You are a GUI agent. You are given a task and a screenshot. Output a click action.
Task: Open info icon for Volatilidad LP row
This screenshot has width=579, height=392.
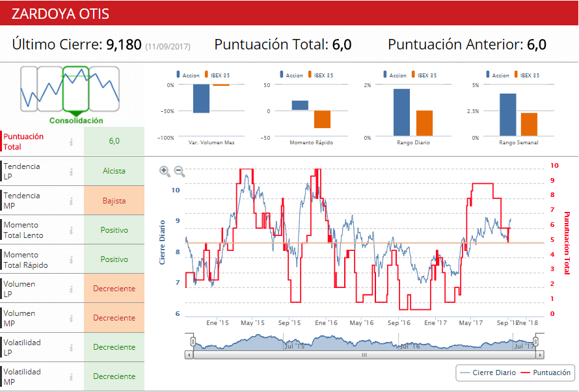tap(72, 347)
